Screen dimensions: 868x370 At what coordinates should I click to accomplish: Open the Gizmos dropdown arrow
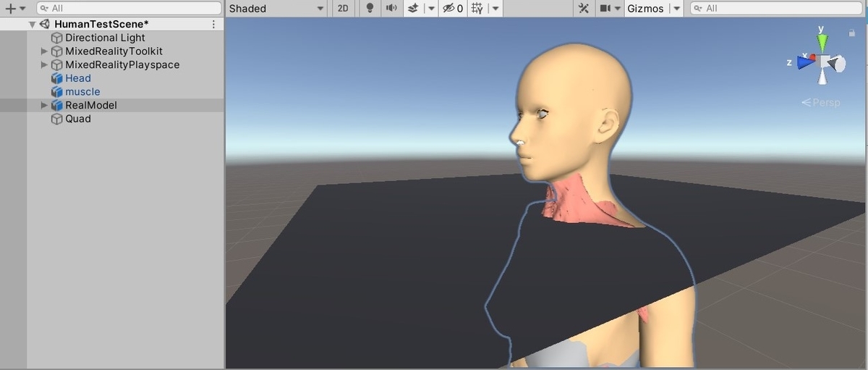pos(676,9)
